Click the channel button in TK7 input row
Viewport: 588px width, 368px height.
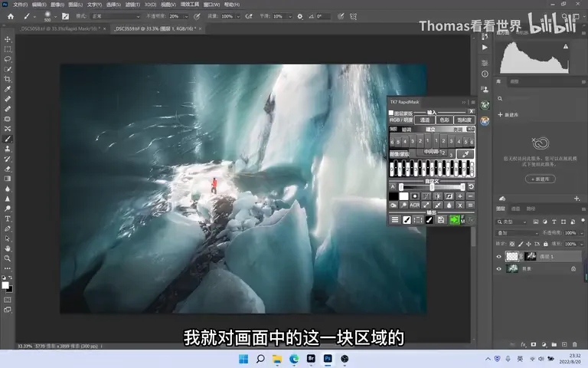tap(425, 120)
